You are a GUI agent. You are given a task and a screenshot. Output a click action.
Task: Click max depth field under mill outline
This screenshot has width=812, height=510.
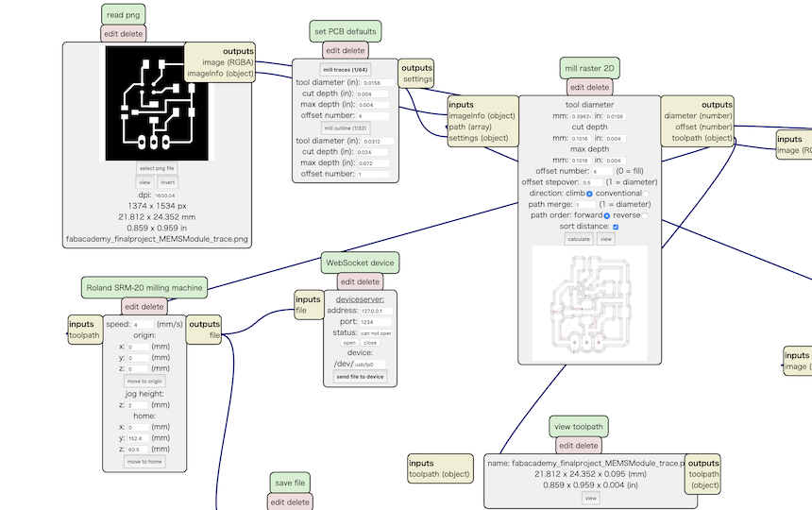coord(373,163)
